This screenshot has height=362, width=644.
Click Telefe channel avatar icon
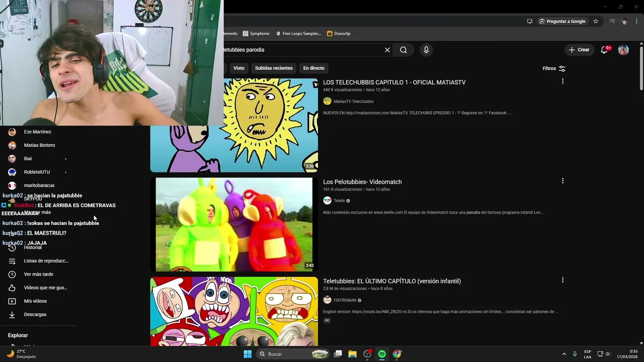(x=328, y=201)
